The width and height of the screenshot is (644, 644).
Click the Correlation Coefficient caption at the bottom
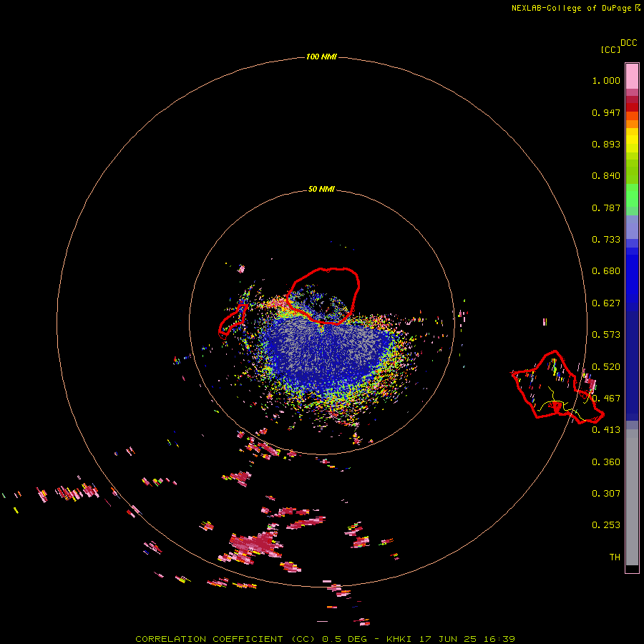point(326,639)
